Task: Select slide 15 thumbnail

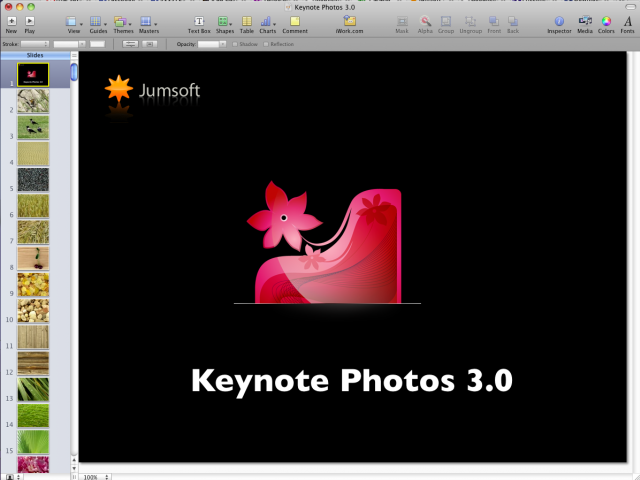Action: (33, 442)
